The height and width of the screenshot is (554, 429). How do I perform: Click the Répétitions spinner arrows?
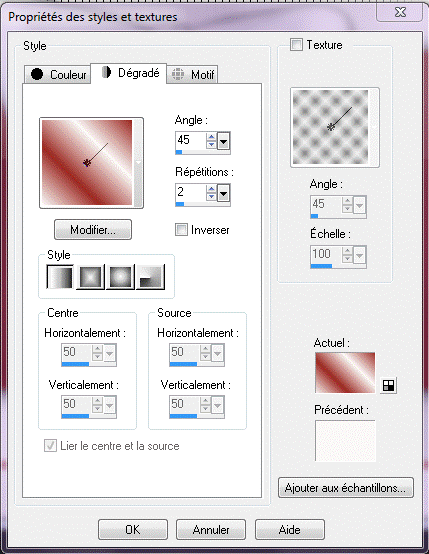click(x=211, y=193)
